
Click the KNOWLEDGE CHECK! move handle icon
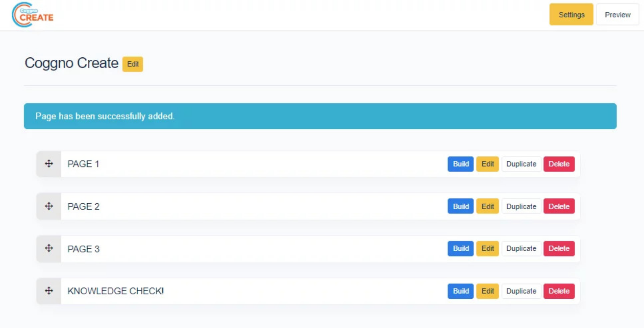pos(49,291)
